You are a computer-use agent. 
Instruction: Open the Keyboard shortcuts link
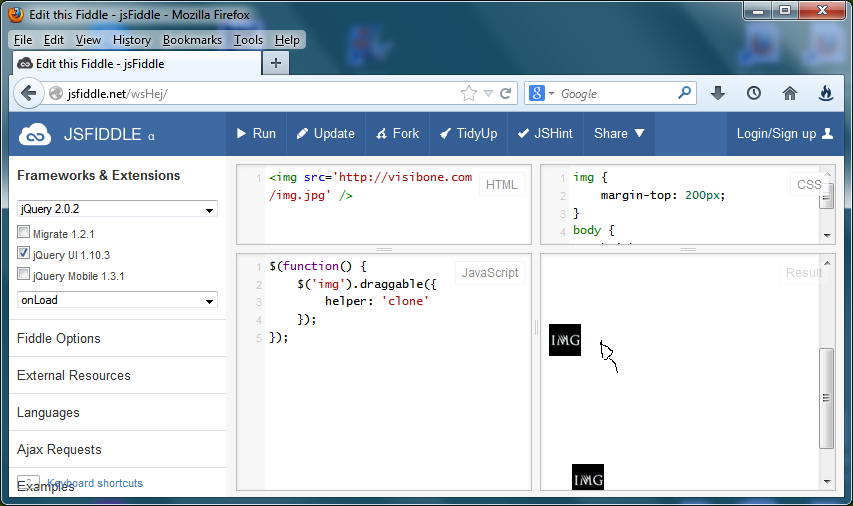coord(95,483)
